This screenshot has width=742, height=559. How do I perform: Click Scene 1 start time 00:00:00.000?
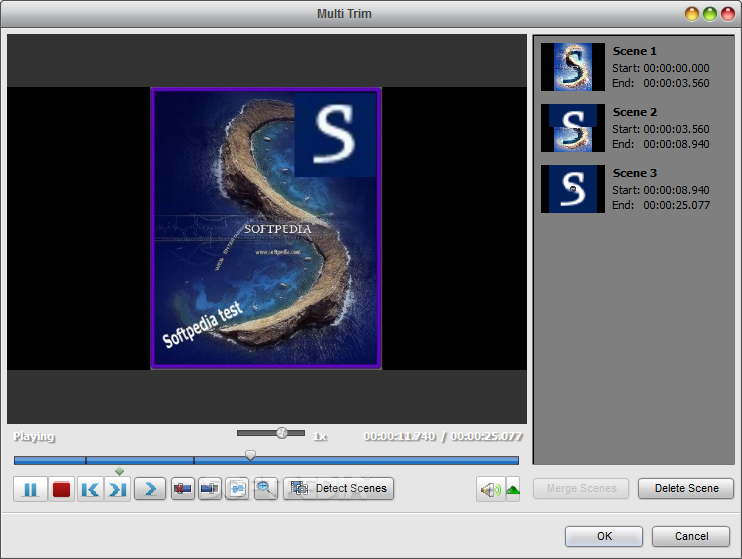[x=676, y=68]
